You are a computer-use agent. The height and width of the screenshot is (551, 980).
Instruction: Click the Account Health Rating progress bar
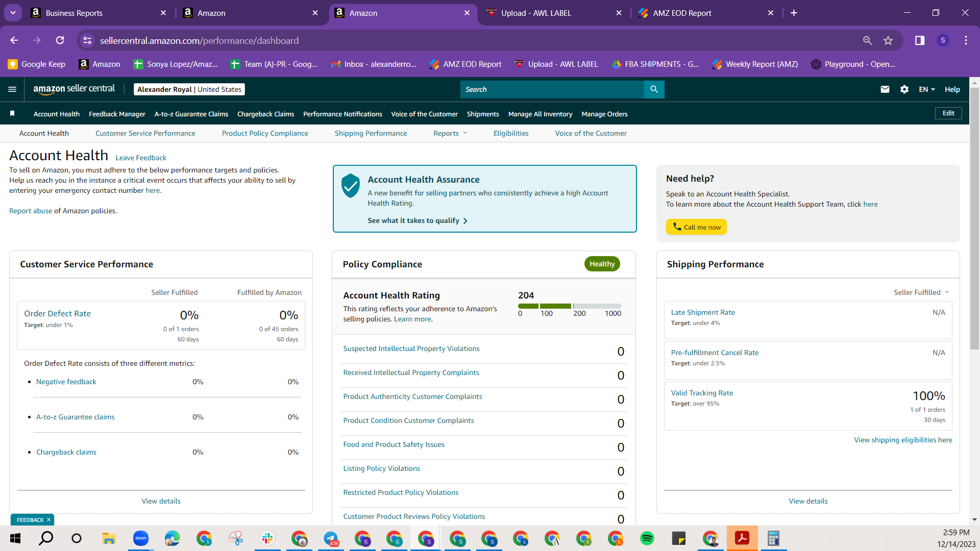570,306
